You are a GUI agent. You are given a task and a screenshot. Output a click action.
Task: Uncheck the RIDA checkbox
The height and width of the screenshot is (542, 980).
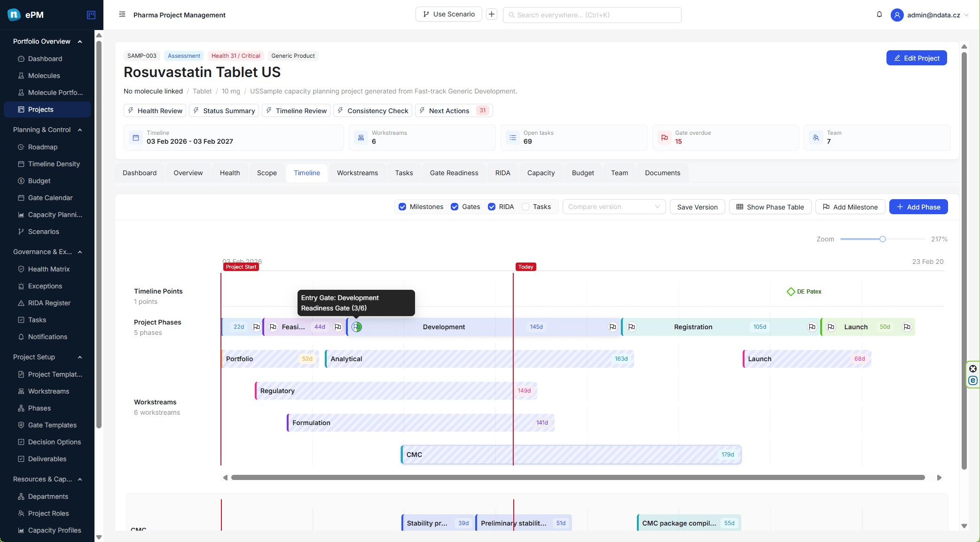point(492,207)
